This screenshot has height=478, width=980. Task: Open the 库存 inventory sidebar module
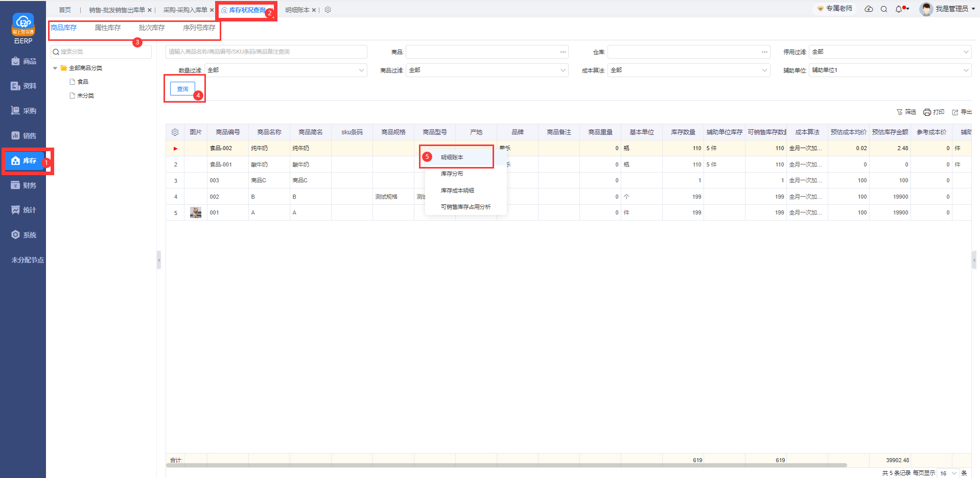click(24, 161)
